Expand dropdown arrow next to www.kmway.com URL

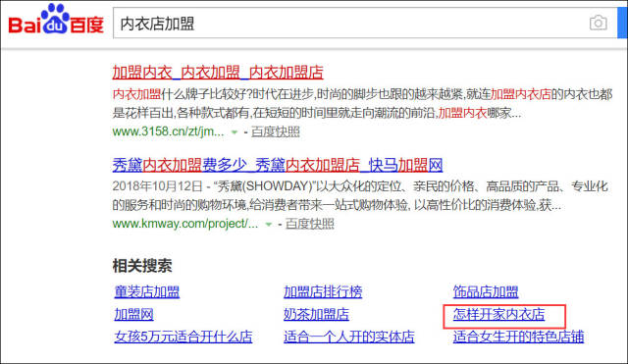point(269,225)
